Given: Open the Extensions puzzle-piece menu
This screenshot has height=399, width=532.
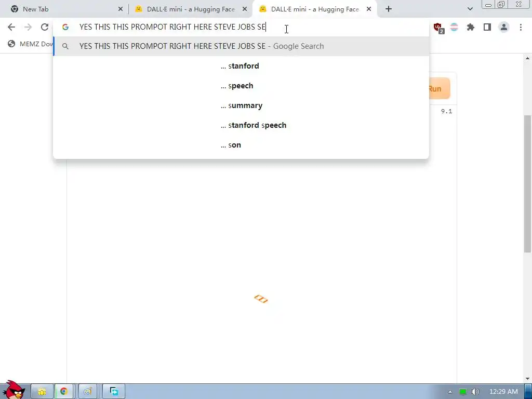Looking at the screenshot, I should (x=470, y=27).
